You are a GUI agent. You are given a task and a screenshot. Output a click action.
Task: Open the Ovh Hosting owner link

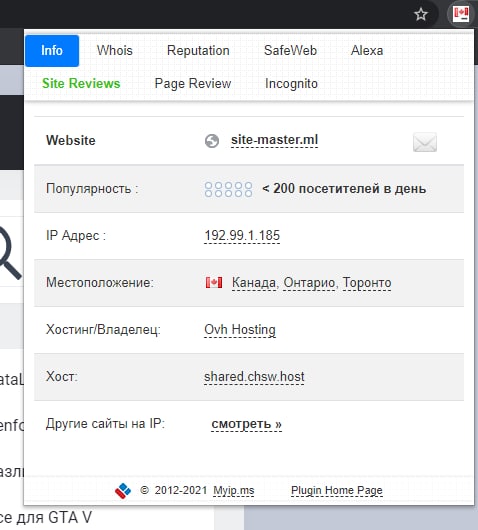[240, 330]
